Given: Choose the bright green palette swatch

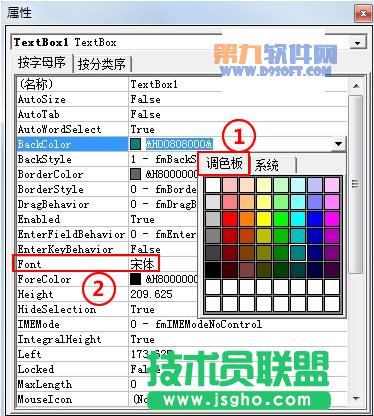Looking at the screenshot, I should point(281,219).
